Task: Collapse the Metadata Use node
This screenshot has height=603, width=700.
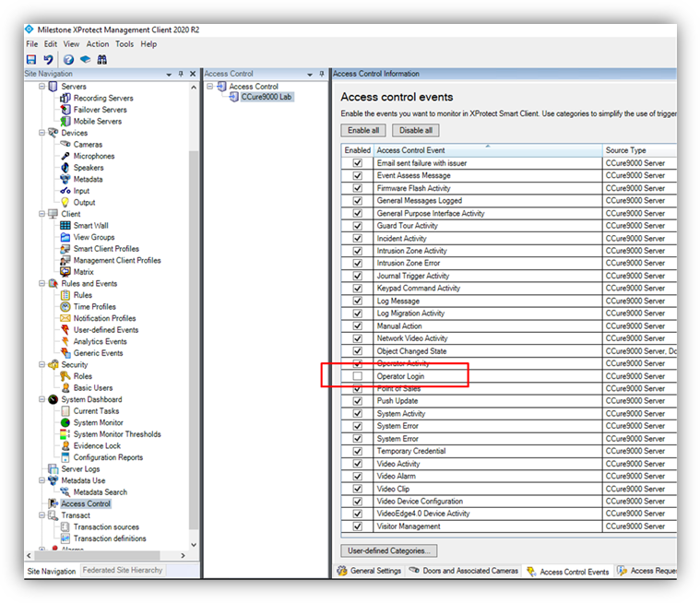Action: point(42,480)
